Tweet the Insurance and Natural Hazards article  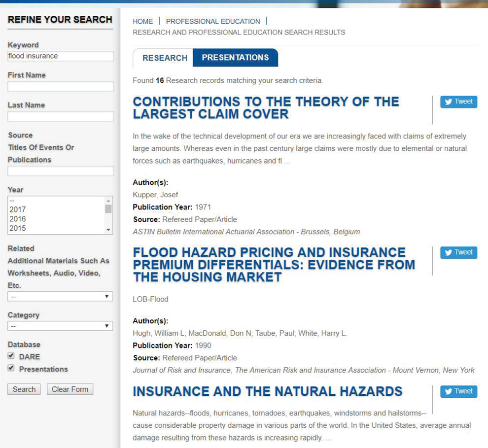(x=458, y=392)
